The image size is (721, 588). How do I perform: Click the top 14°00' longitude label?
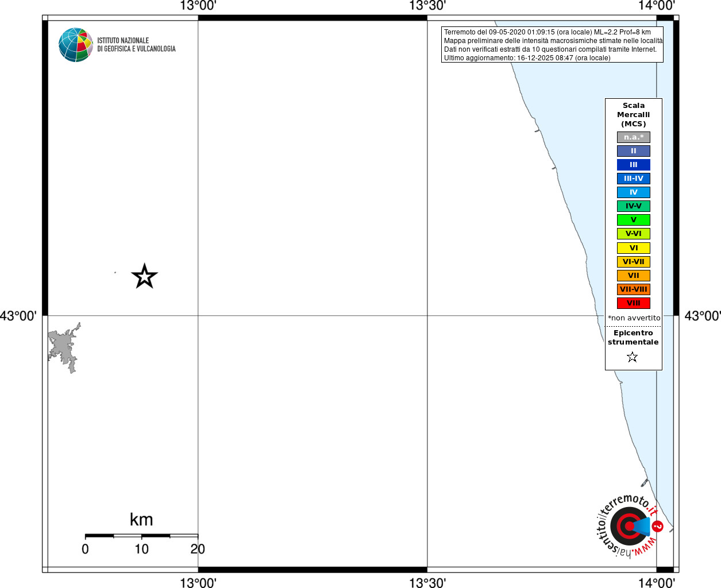(x=657, y=6)
